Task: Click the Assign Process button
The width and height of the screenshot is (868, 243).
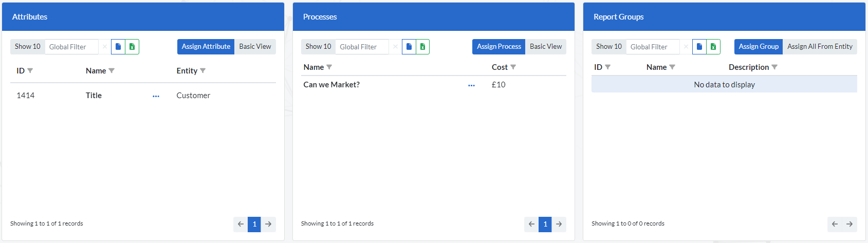Action: [498, 47]
